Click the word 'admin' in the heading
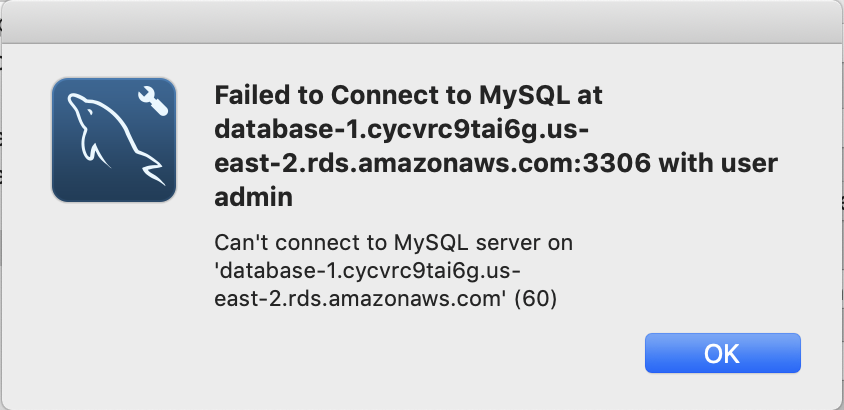This screenshot has height=410, width=844. click(x=254, y=197)
